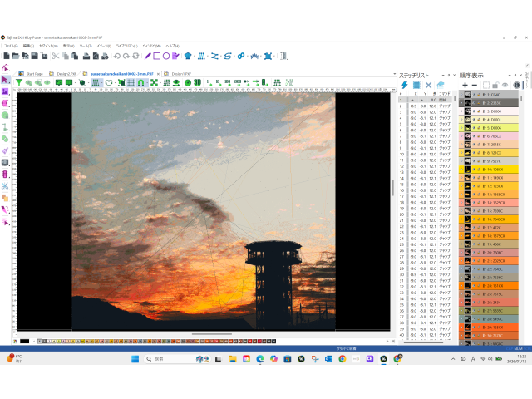
Task: Select the rectangle shape tool in the toolbar
Action: pos(156,56)
